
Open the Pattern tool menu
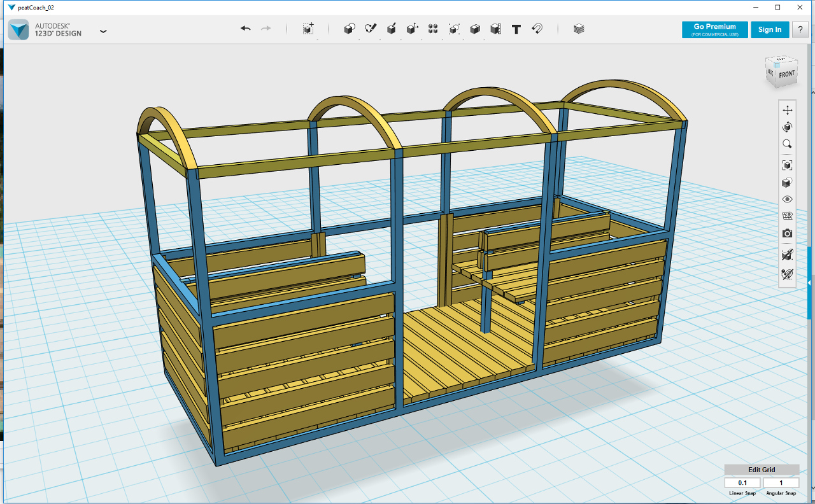tap(433, 29)
